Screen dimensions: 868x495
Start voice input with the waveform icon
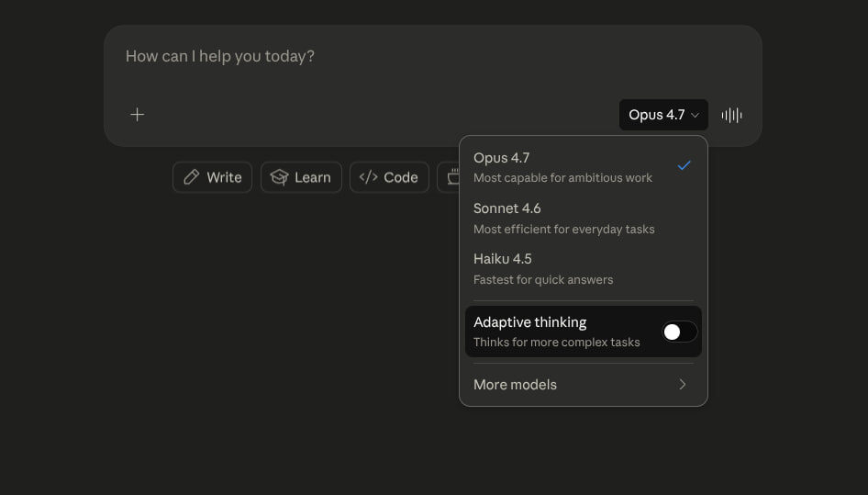point(731,115)
